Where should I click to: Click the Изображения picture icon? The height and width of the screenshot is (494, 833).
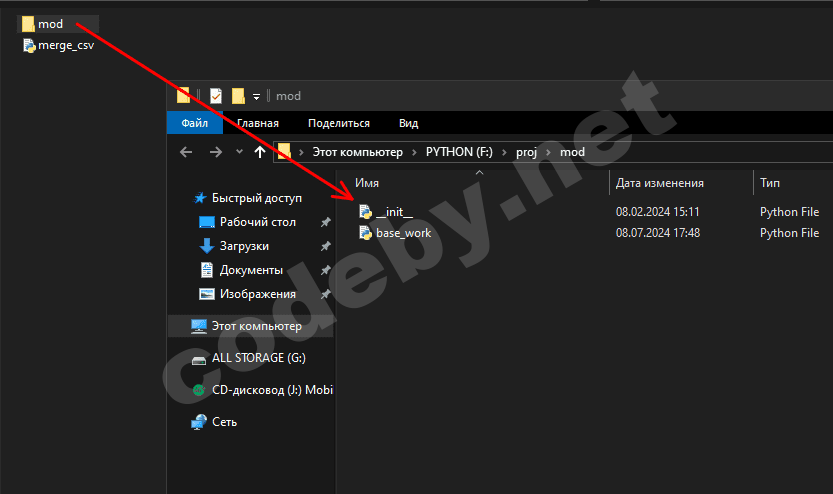(x=207, y=294)
